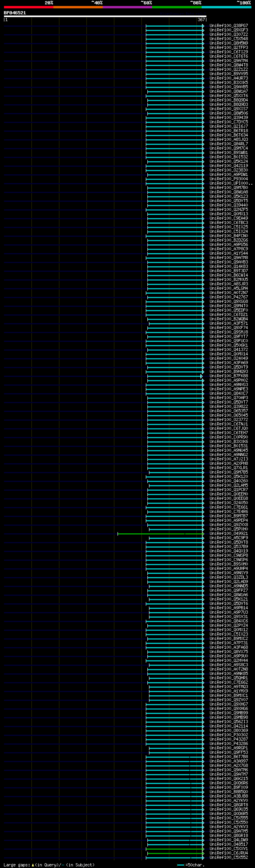This screenshot has height=868, width=255.
Task: Select the label UniRef100_B3XXK5
Action: coord(229,83)
